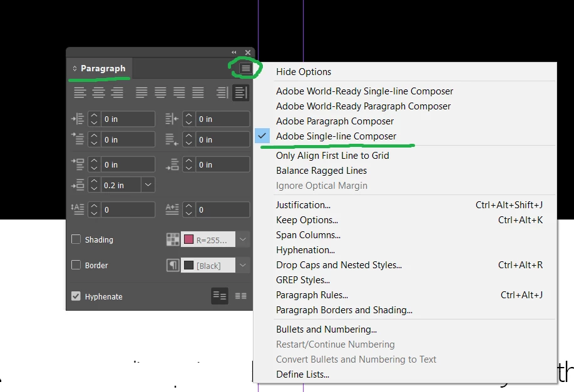Click the left indent 0 in field
The image size is (574, 392).
[x=128, y=119]
